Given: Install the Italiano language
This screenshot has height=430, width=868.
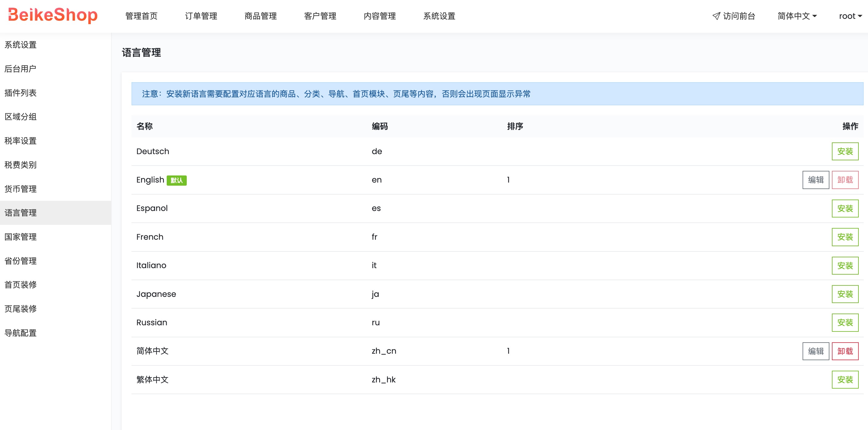Looking at the screenshot, I should point(845,265).
